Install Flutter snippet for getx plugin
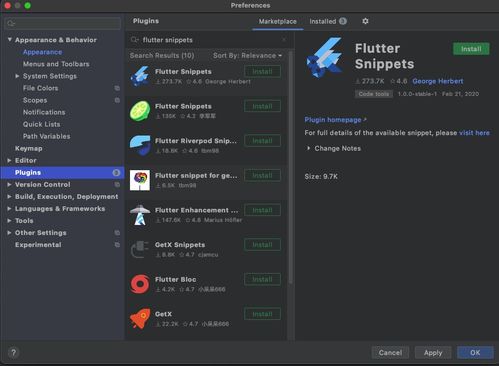 [x=262, y=175]
